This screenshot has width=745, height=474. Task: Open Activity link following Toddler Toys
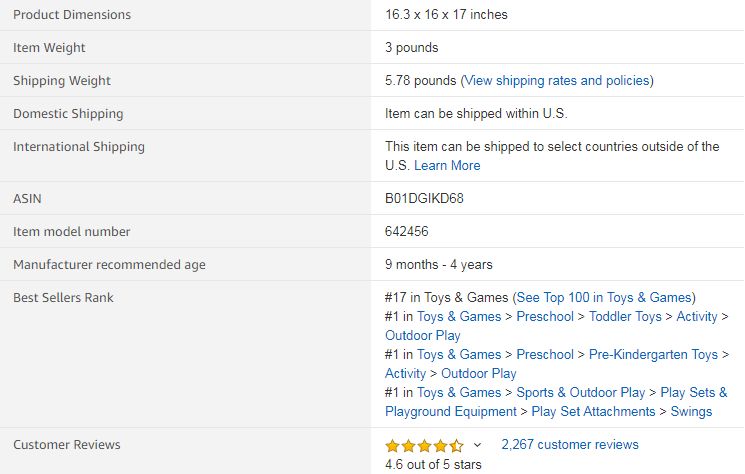(697, 316)
